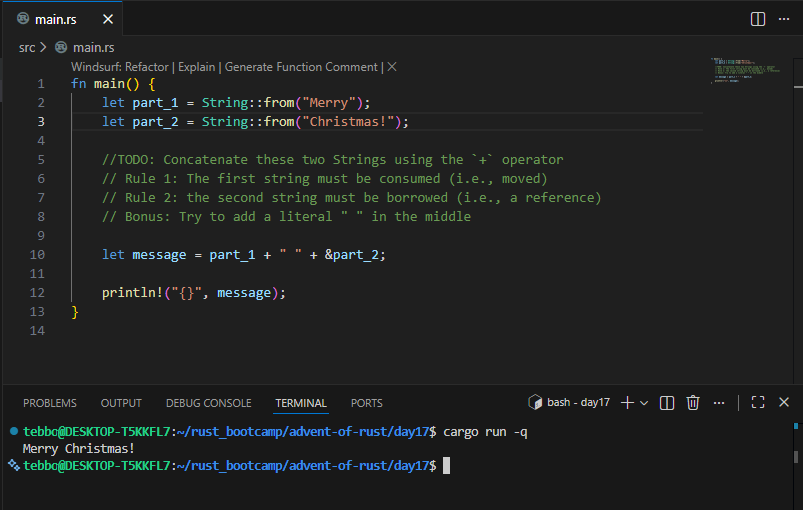The image size is (803, 510).
Task: Open the DEBUG CONSOLE panel tab
Action: 208,403
